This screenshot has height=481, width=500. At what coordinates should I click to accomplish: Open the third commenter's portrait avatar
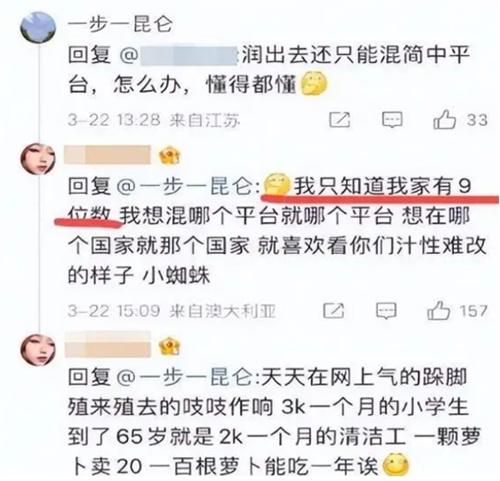(38, 350)
